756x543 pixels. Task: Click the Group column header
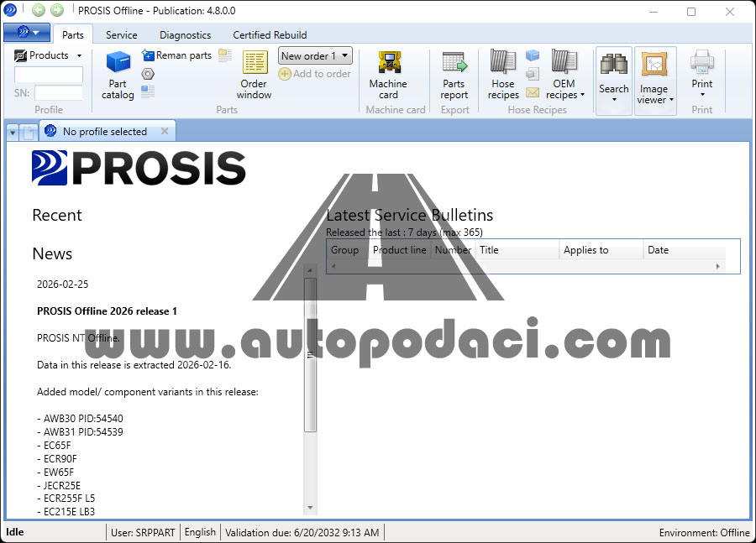pos(348,250)
